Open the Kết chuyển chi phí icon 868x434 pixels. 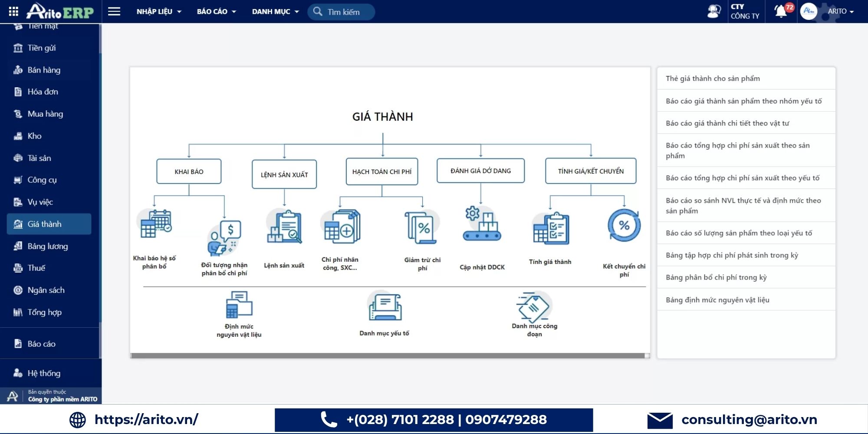624,226
